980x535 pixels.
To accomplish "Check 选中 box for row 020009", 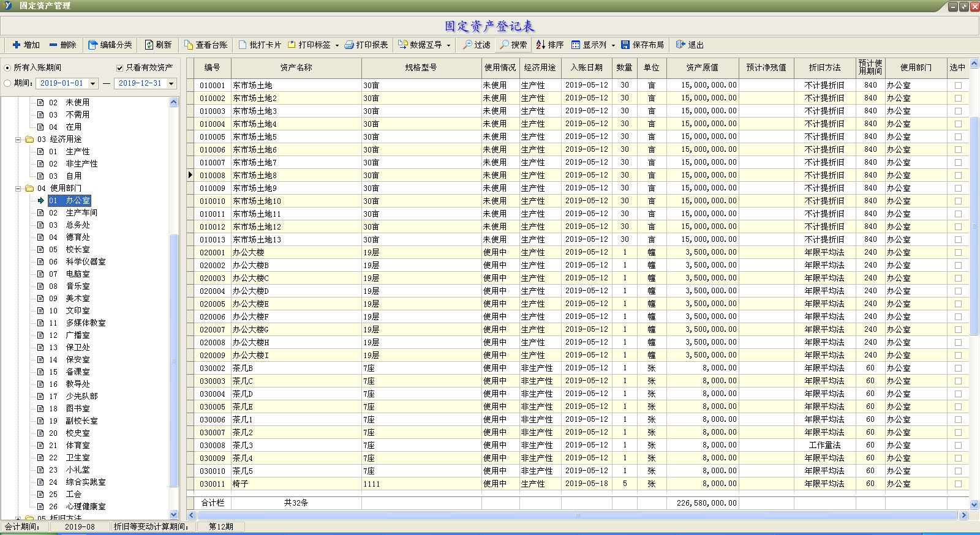I will pos(958,355).
